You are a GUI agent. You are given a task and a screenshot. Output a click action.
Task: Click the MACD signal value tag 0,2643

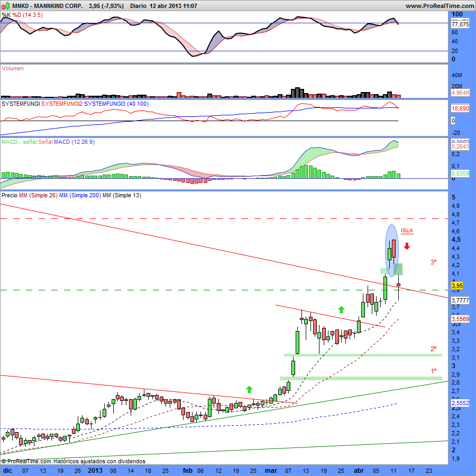460,147
